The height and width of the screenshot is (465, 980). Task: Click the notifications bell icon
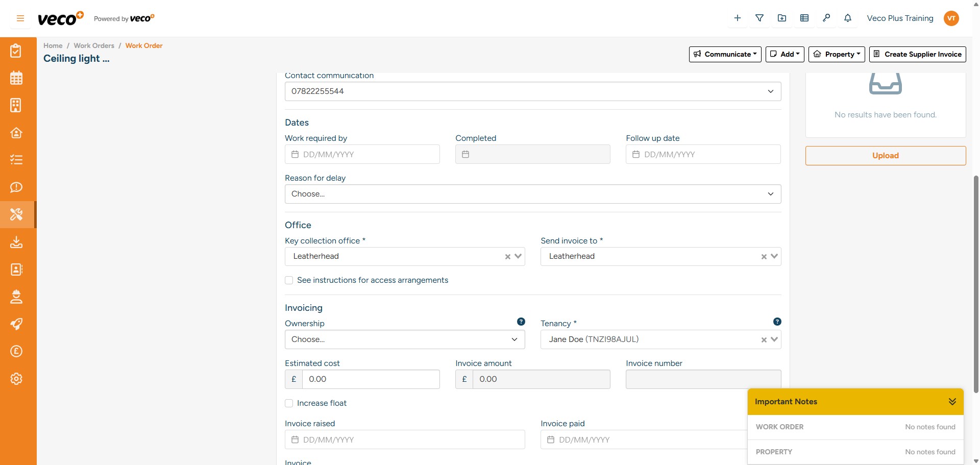pos(848,18)
